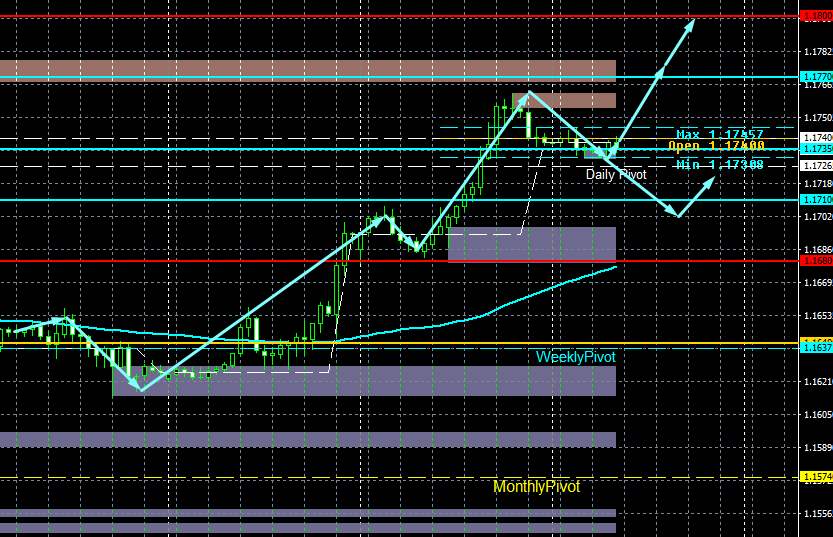Click the 1.1750 price axis value
833x537 pixels.
click(818, 117)
